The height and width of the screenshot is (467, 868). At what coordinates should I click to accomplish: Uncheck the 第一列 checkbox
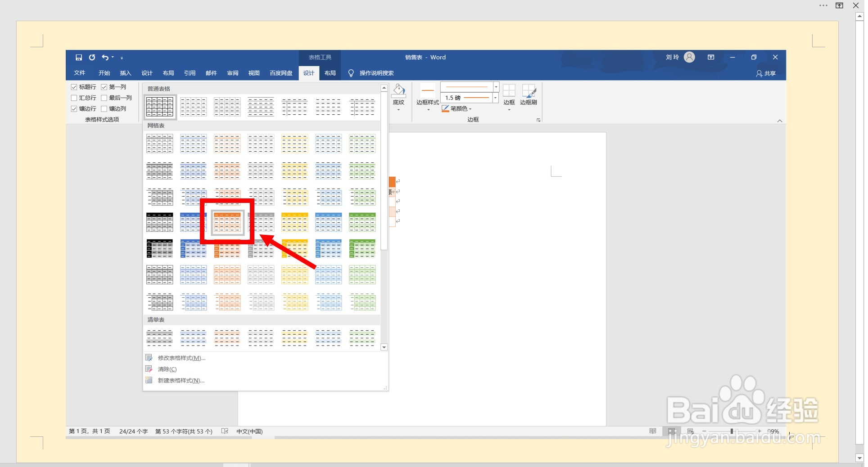104,87
